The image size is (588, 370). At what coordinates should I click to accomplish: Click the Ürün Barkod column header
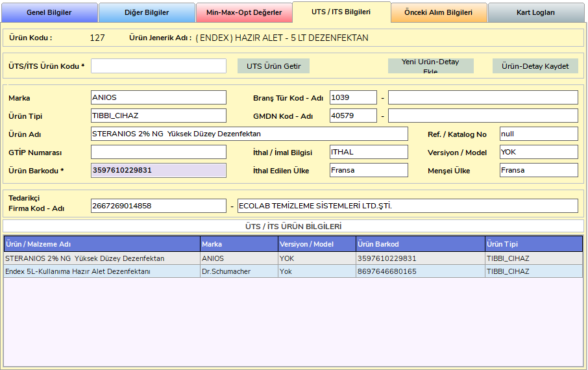(421, 244)
